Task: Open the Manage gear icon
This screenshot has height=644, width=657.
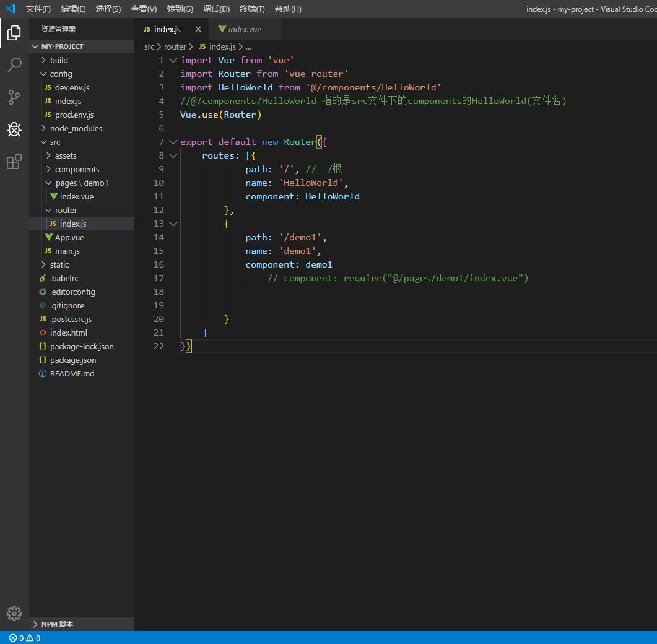Action: click(14, 613)
